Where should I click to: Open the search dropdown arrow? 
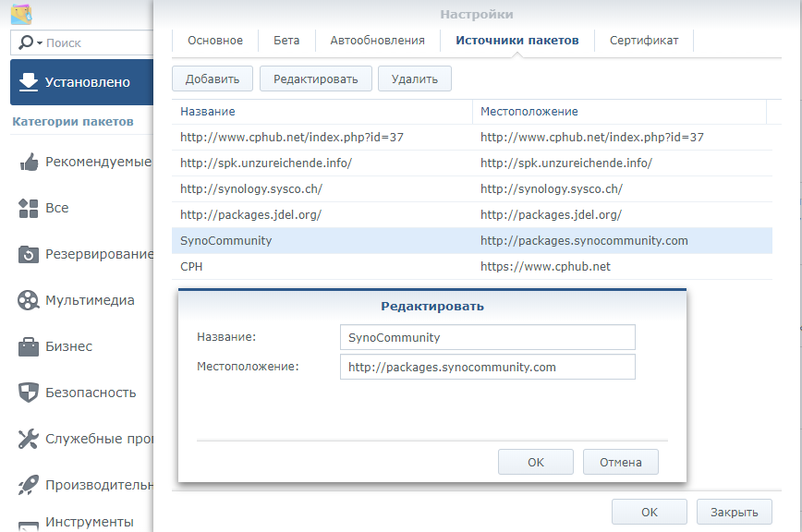point(40,43)
